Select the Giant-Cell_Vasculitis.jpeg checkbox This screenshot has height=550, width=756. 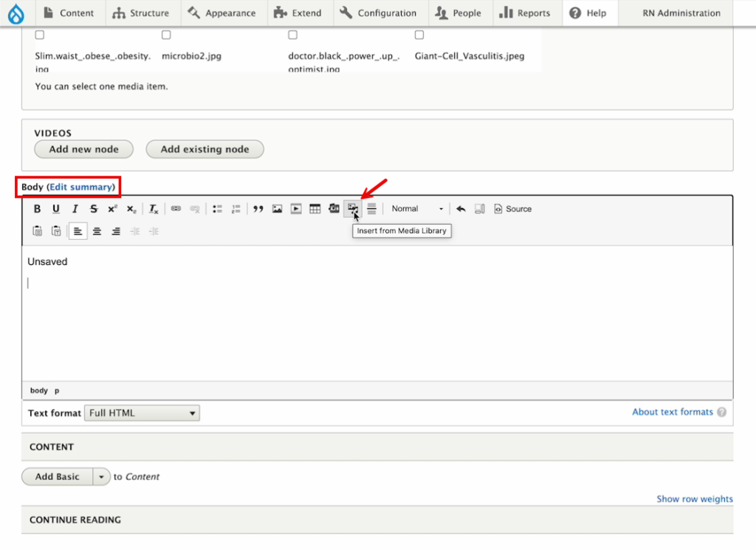[x=419, y=35]
